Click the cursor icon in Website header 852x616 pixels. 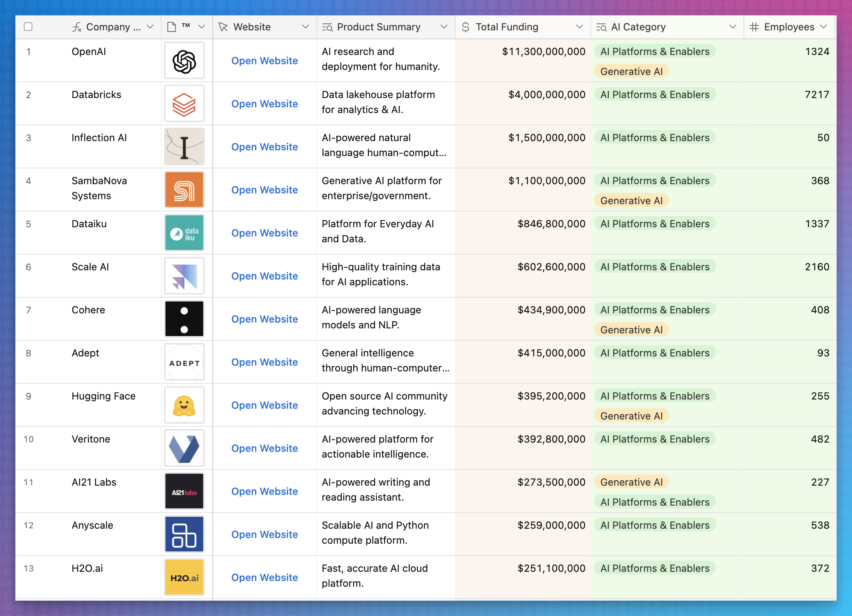223,27
